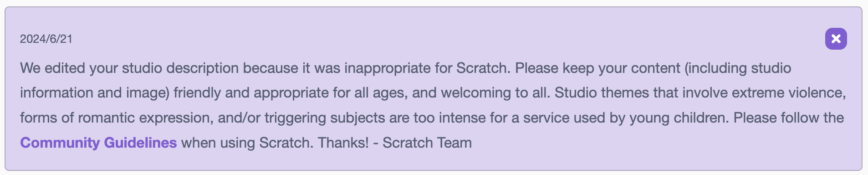868x175 pixels.
Task: Select the words "extreme violence"
Action: click(789, 93)
